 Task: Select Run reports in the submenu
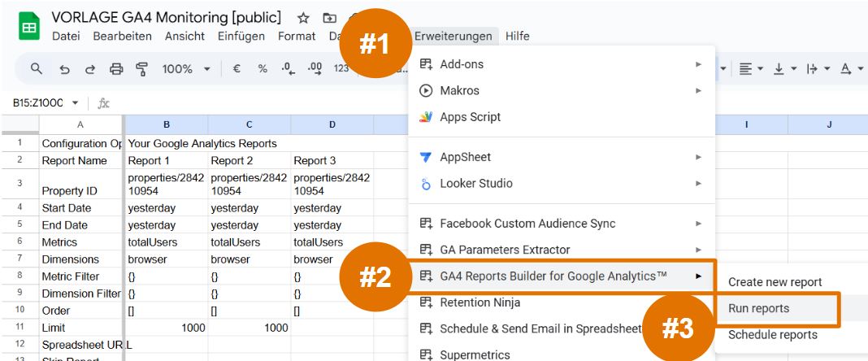click(758, 309)
